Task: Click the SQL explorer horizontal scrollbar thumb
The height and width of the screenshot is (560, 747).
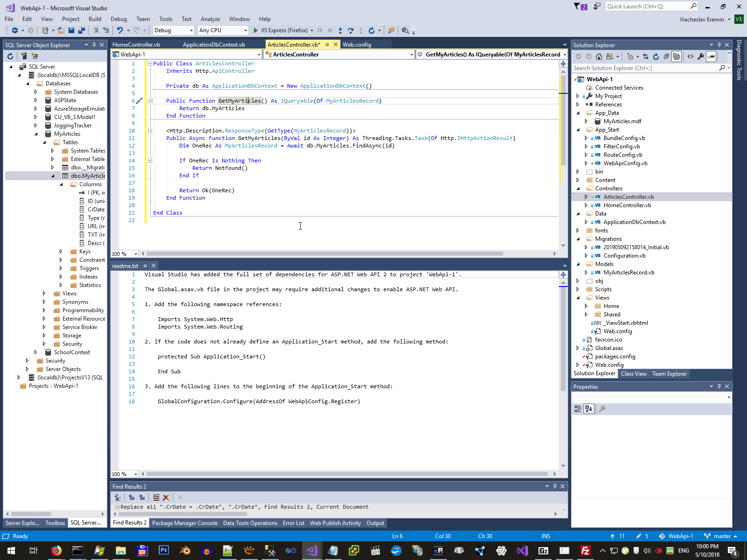Action: click(31, 514)
